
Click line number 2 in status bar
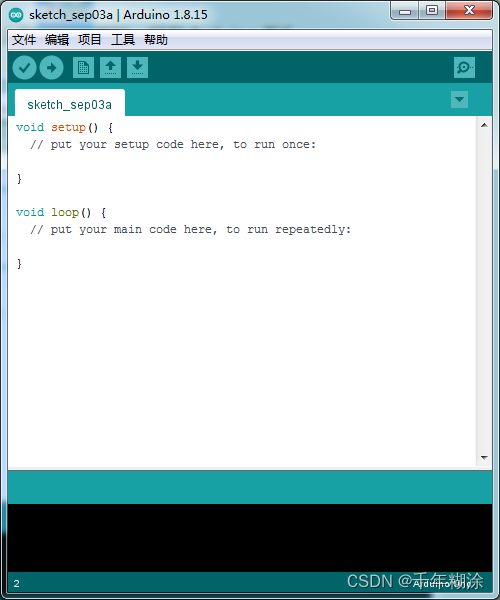[16, 584]
